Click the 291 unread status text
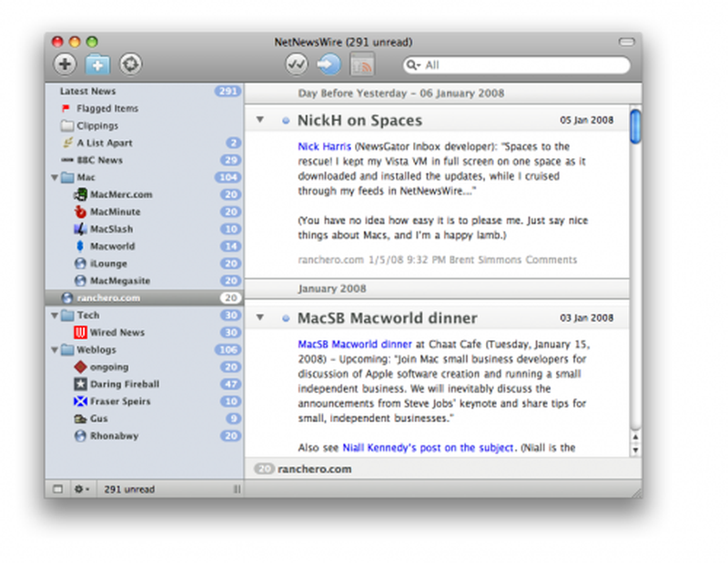This screenshot has height=563, width=728. click(129, 489)
